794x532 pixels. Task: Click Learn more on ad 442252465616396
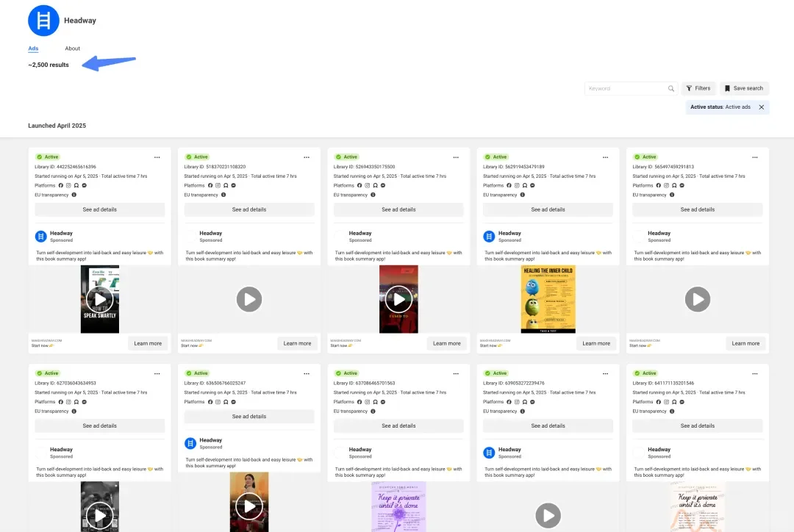pyautogui.click(x=148, y=344)
